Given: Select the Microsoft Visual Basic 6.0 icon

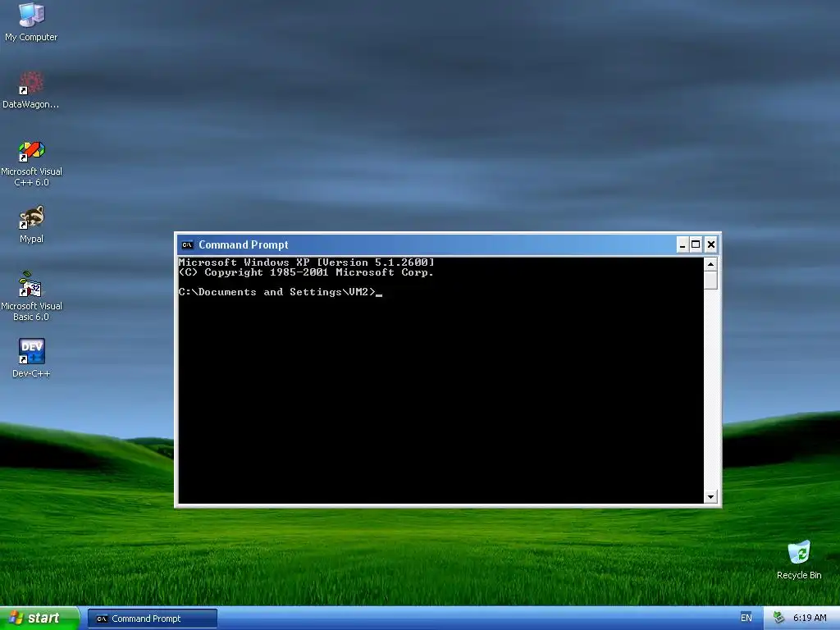Looking at the screenshot, I should point(31,296).
